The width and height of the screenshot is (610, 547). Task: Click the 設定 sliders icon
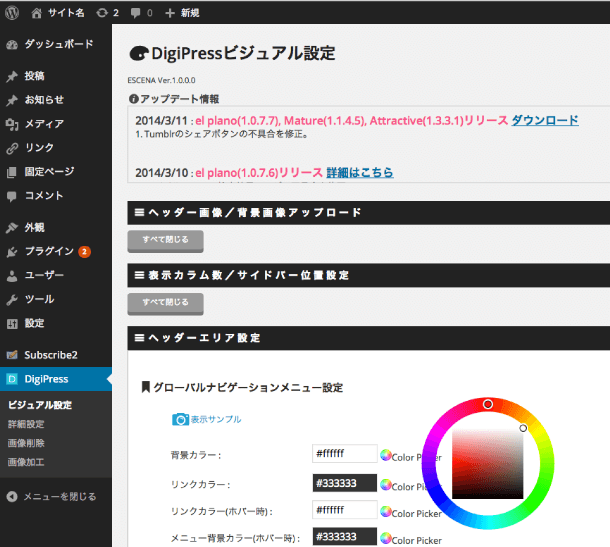(12, 324)
